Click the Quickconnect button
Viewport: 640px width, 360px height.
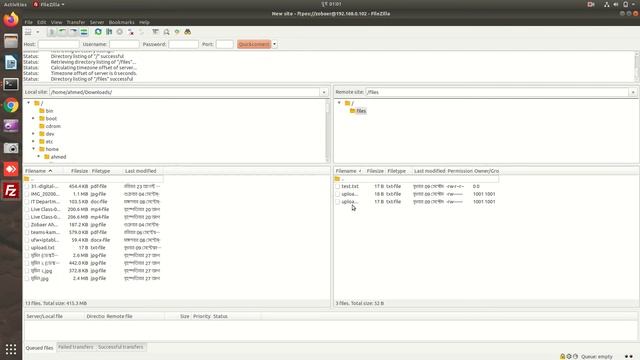254,44
